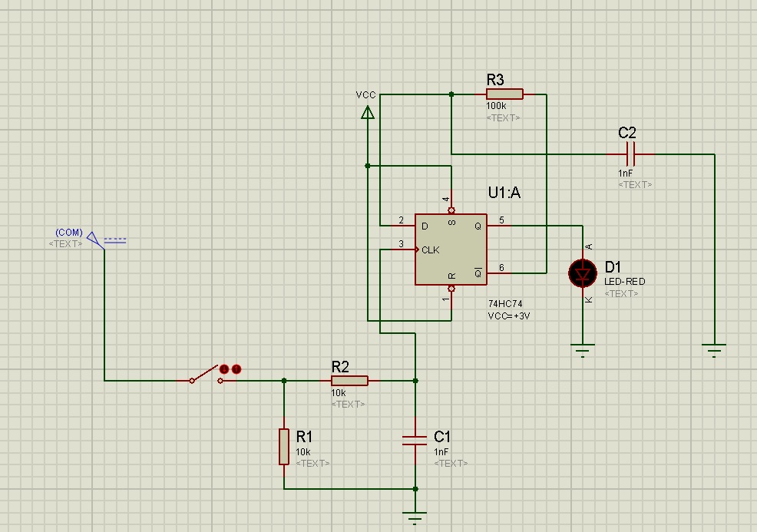The image size is (757, 532).
Task: Select vertical resistor R1 body
Action: coord(284,447)
